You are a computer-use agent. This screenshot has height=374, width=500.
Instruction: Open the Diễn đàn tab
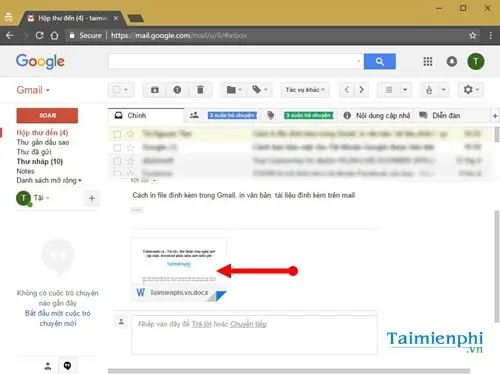click(x=452, y=116)
